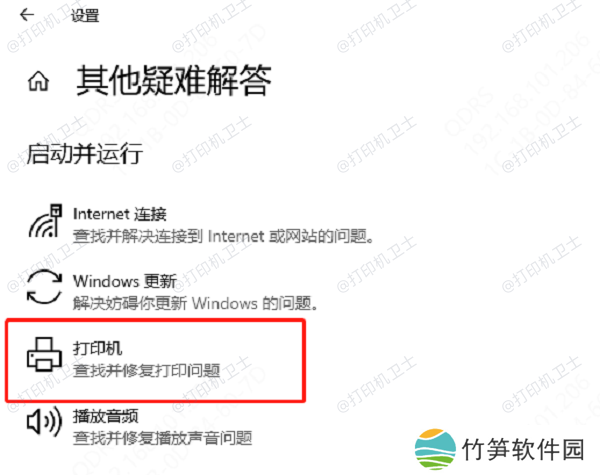Open the Windows 更新 troubleshooter title
Image resolution: width=600 pixels, height=475 pixels.
pyautogui.click(x=125, y=281)
